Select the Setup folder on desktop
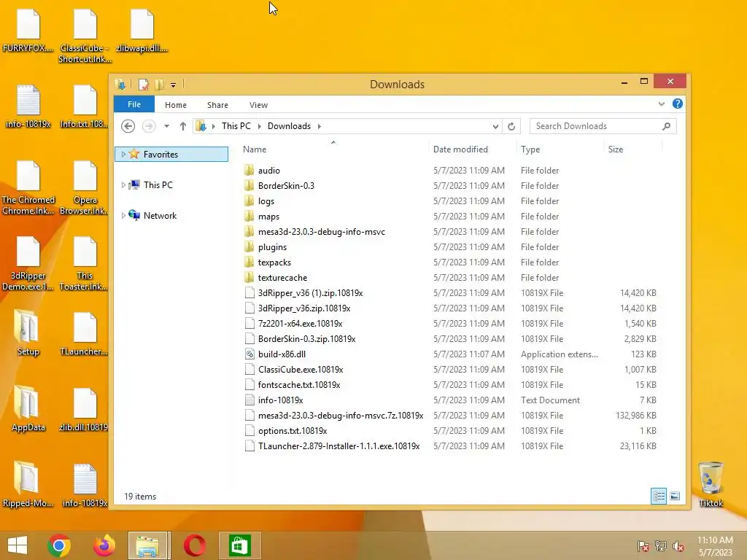The width and height of the screenshot is (747, 560). tap(28, 332)
